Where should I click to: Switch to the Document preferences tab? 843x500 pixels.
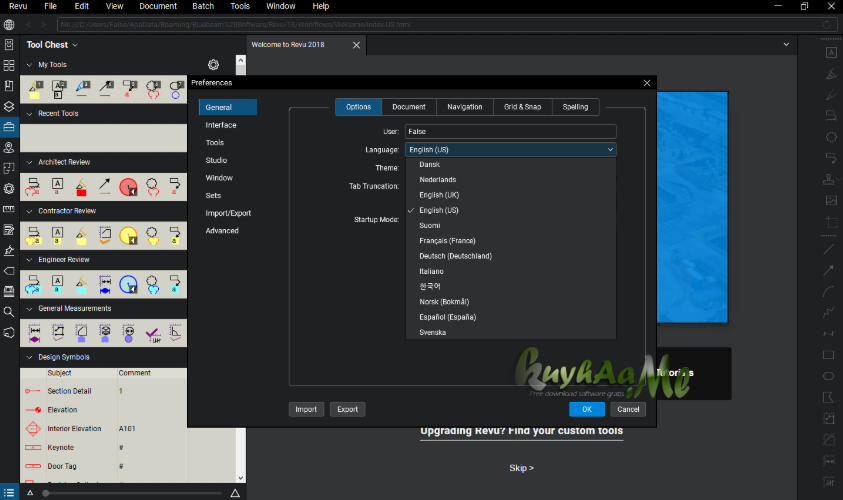tap(409, 107)
